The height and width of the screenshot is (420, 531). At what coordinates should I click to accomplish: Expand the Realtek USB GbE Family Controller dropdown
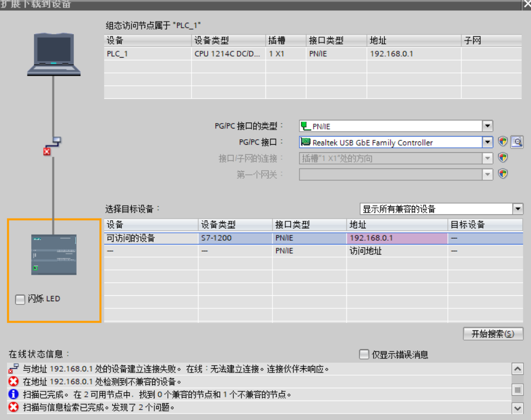pos(487,143)
